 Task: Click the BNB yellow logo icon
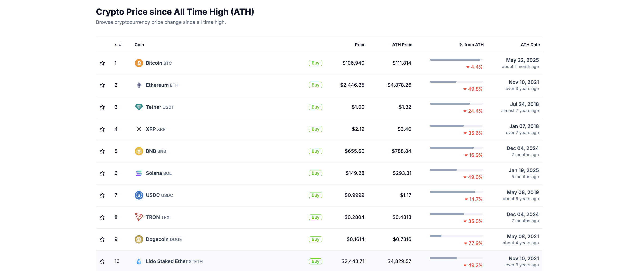(139, 151)
